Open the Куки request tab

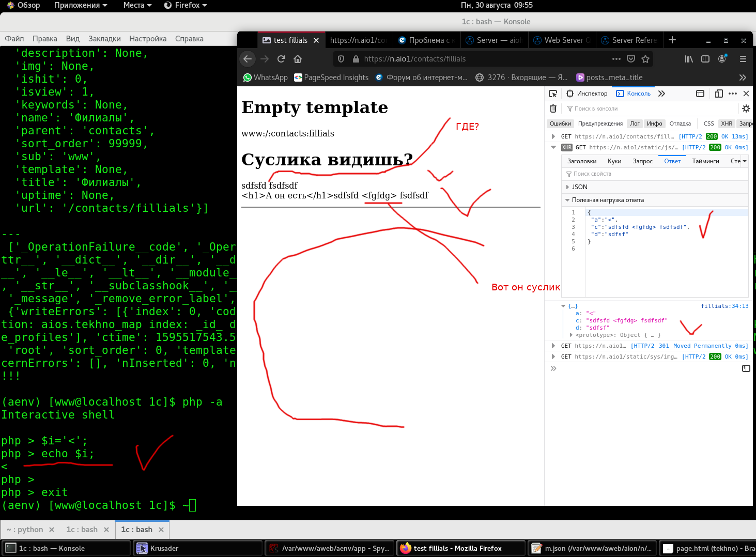click(614, 161)
